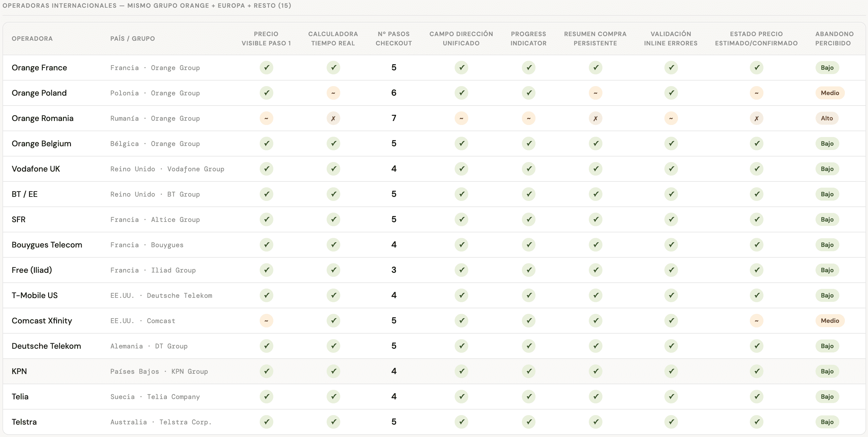The width and height of the screenshot is (868, 437).
Task: Click KPN's checkmark under Campo Dirección Unificado
Action: pyautogui.click(x=461, y=371)
